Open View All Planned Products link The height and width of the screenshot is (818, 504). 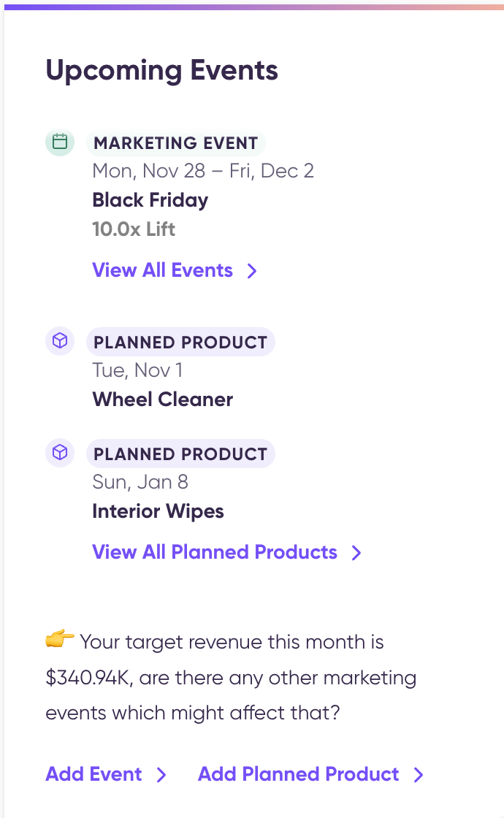click(215, 552)
